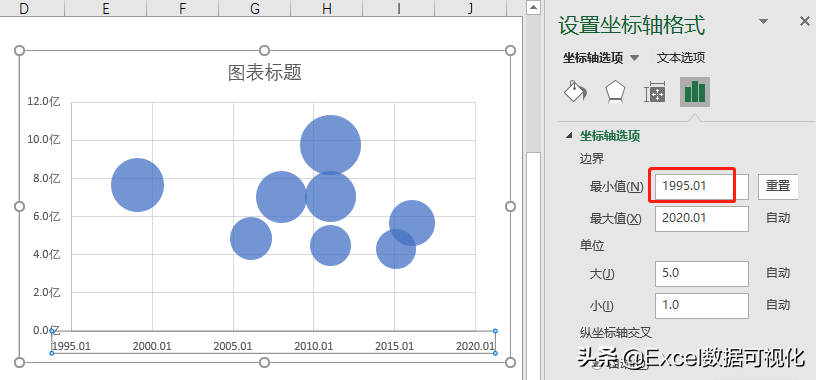Select column header F
The width and height of the screenshot is (816, 380).
pyautogui.click(x=182, y=7)
